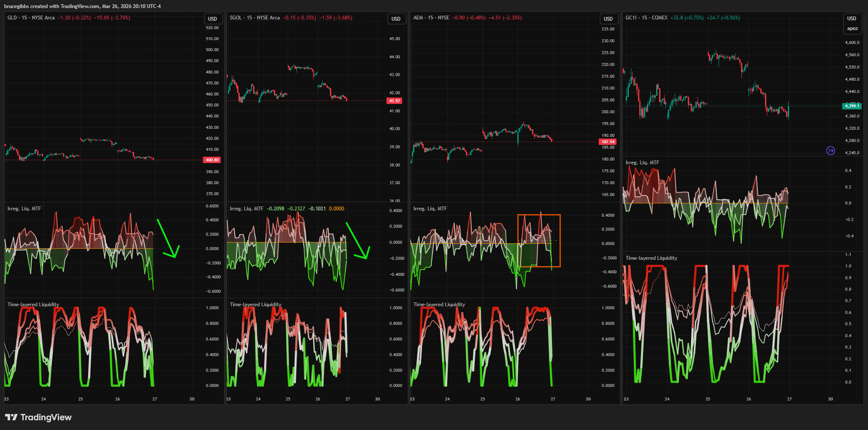Select the Time-layered Liquidity legend in GC1! chart
Screen dimensions: 868x430
[651, 258]
